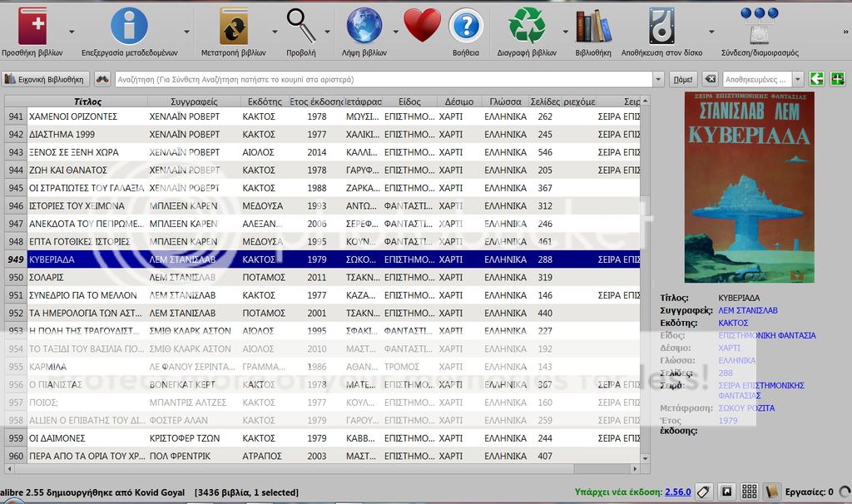Sort by Publisher (Εκδότης) column header
852x504 pixels.
click(x=265, y=101)
